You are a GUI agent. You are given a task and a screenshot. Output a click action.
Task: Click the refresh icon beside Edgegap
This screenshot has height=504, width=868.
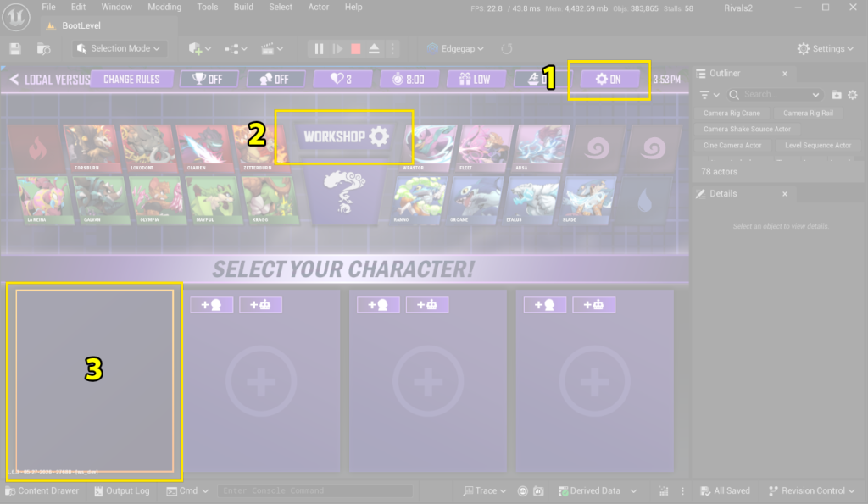pyautogui.click(x=507, y=48)
